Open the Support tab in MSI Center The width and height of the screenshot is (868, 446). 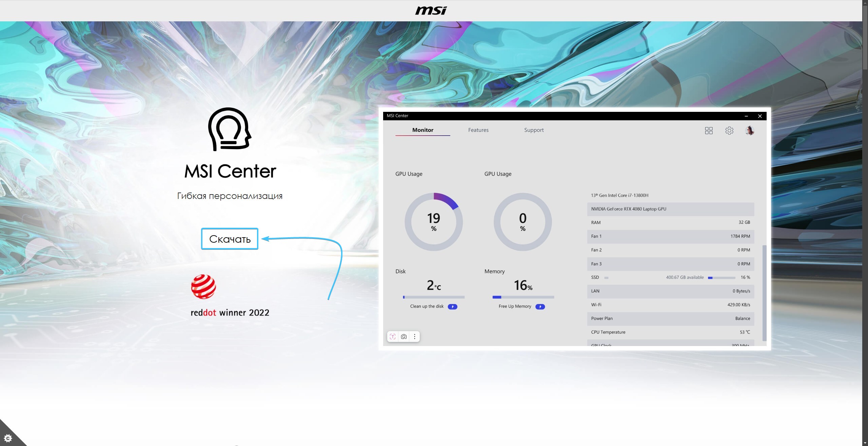point(534,130)
